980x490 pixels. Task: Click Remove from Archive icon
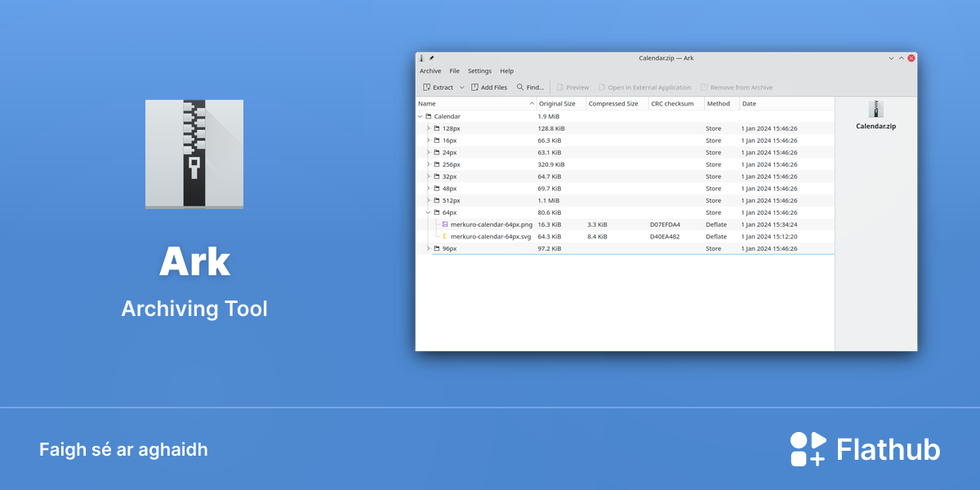click(x=704, y=87)
